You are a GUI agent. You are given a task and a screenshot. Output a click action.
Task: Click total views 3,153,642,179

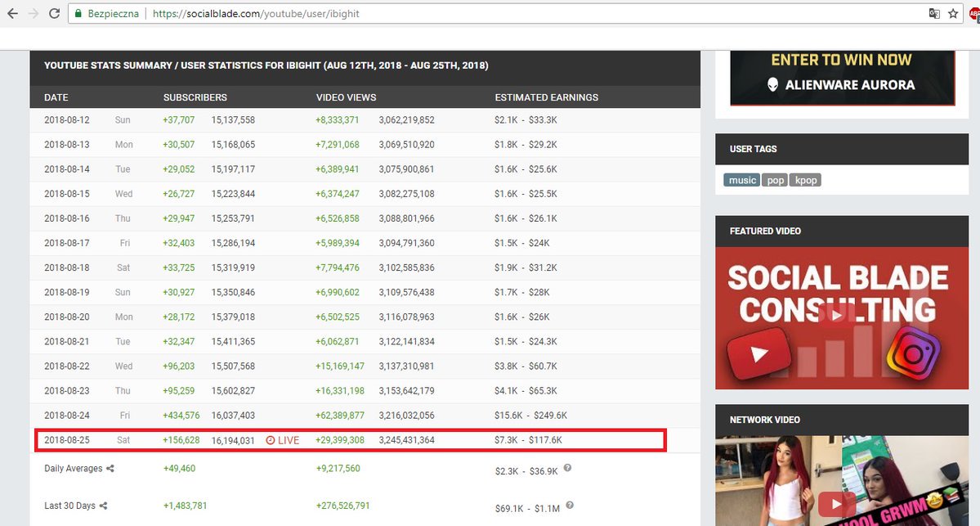[x=406, y=391]
